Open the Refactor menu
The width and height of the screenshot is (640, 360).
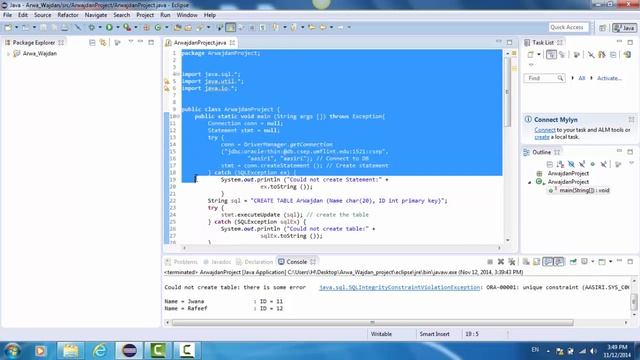click(x=68, y=15)
